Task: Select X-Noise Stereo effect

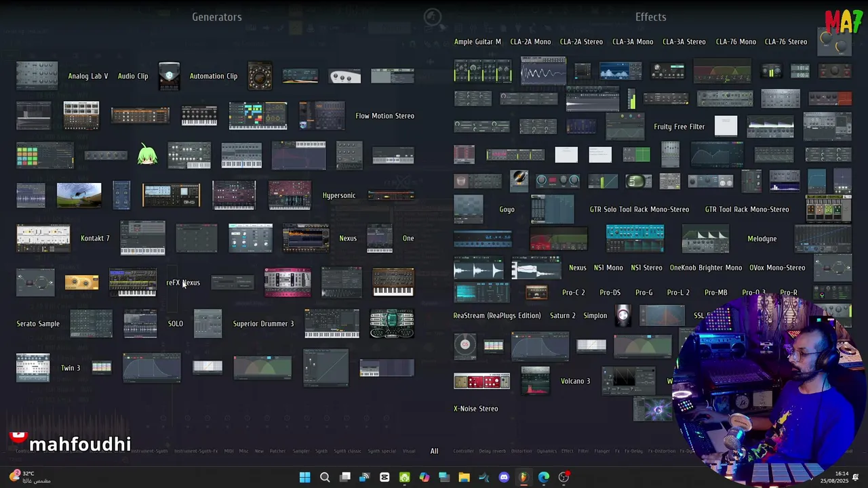Action: point(476,409)
